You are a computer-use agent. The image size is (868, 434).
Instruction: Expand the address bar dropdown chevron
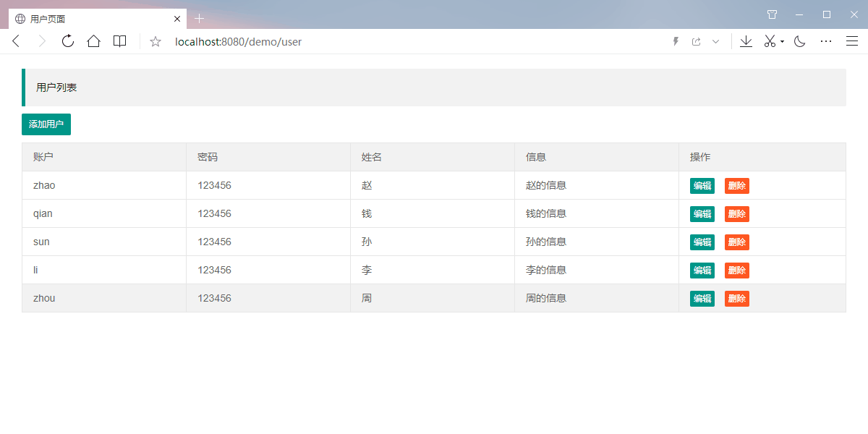716,41
